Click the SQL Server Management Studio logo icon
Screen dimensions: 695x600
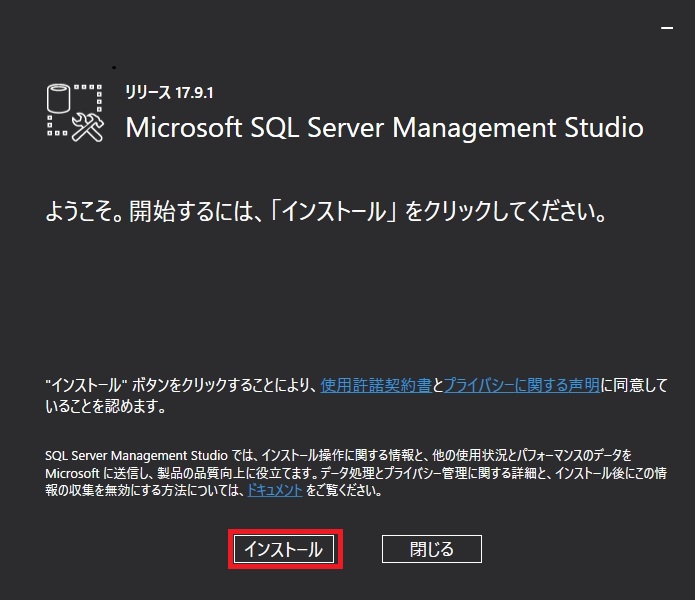click(x=75, y=113)
